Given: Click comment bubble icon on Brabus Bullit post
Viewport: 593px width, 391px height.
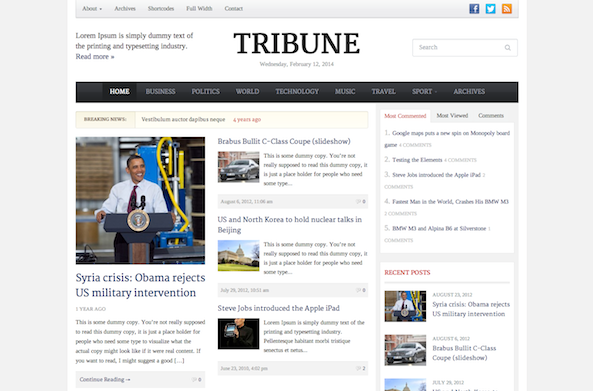Looking at the screenshot, I should (358, 202).
